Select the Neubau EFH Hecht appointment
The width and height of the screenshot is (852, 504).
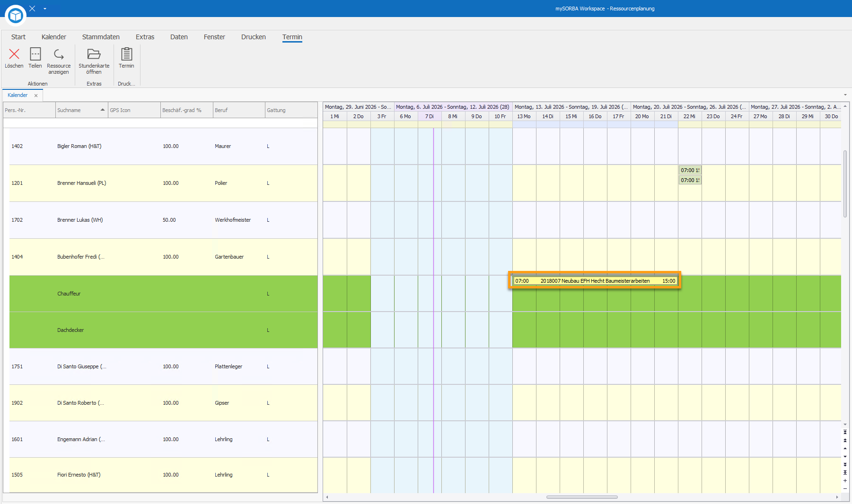pos(595,281)
